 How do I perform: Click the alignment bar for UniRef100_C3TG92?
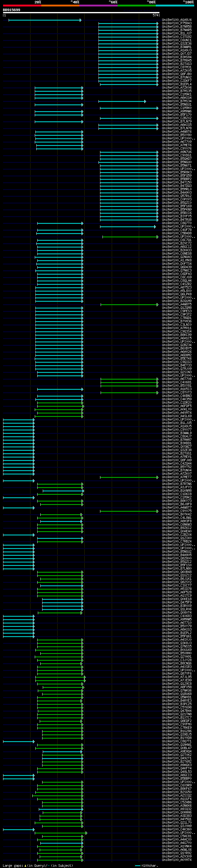point(128,37)
